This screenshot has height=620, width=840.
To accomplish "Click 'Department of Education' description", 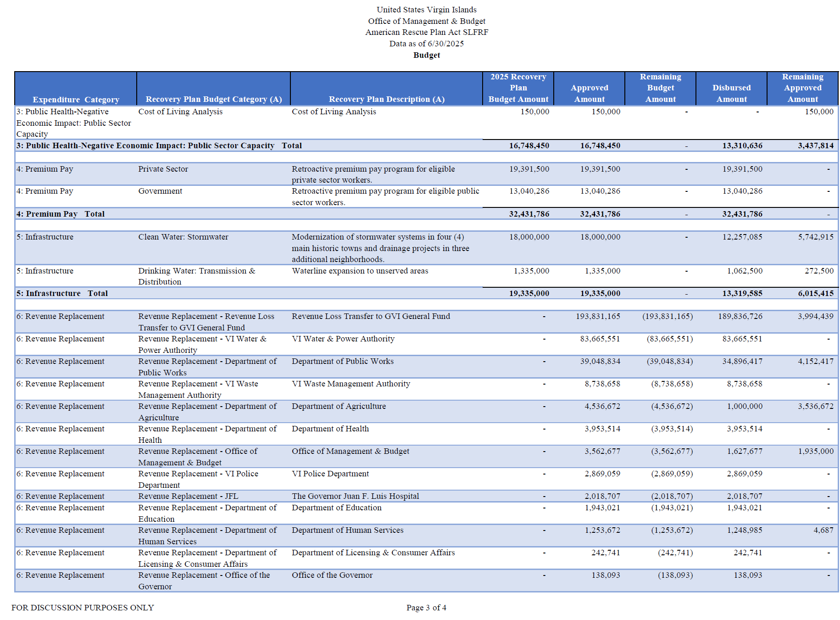I will click(x=337, y=508).
